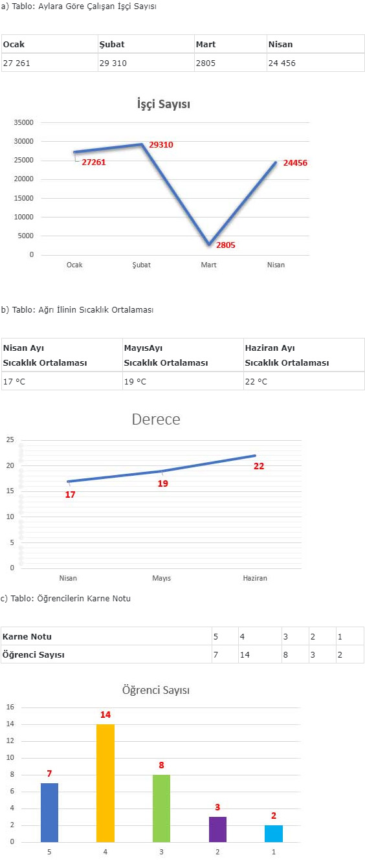Select the Mayıs axis label in Derece chart
The height and width of the screenshot is (868, 365).
(161, 578)
